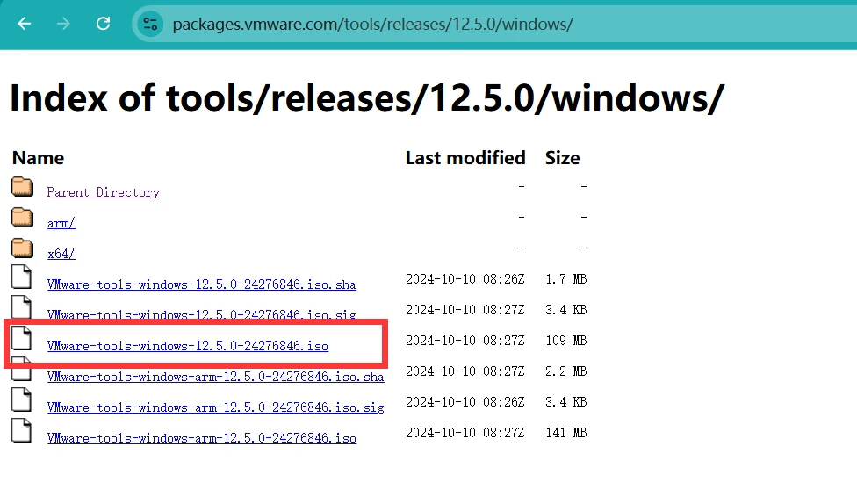Click the 2.2 MB size value
This screenshot has height=504, width=857.
click(x=566, y=371)
